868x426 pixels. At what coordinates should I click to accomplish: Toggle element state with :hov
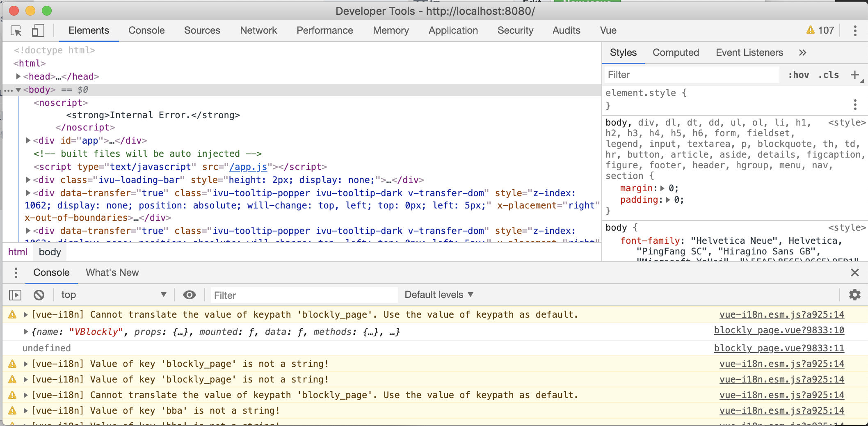798,75
